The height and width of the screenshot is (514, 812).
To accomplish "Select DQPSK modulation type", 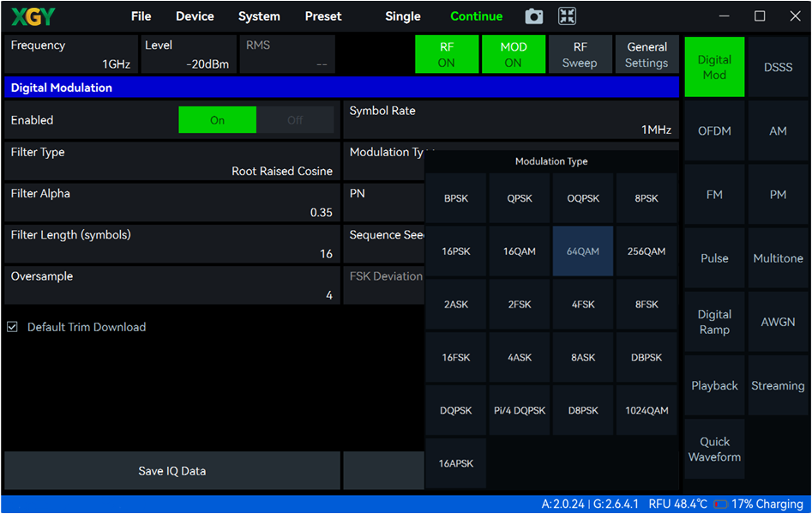I will (455, 410).
